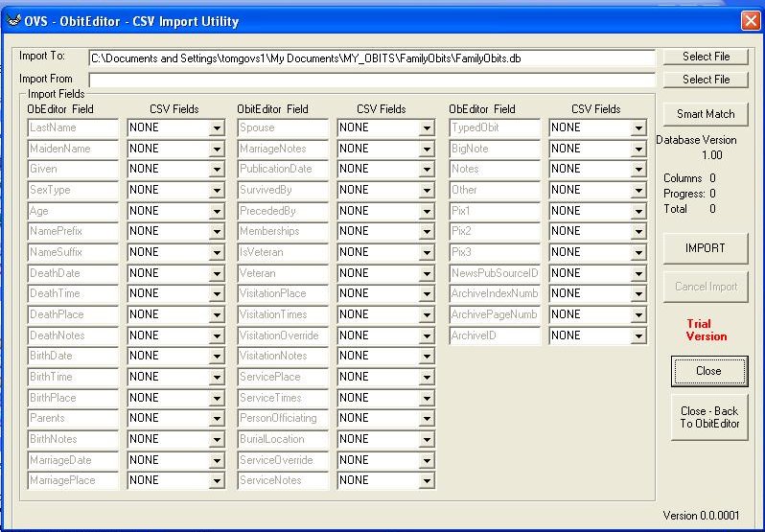
Task: Open CSV dropdown for ArchivePageNumb
Action: 638,315
